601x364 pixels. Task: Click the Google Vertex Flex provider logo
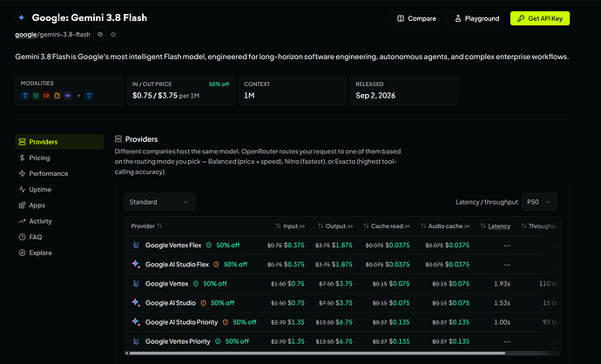pos(136,245)
